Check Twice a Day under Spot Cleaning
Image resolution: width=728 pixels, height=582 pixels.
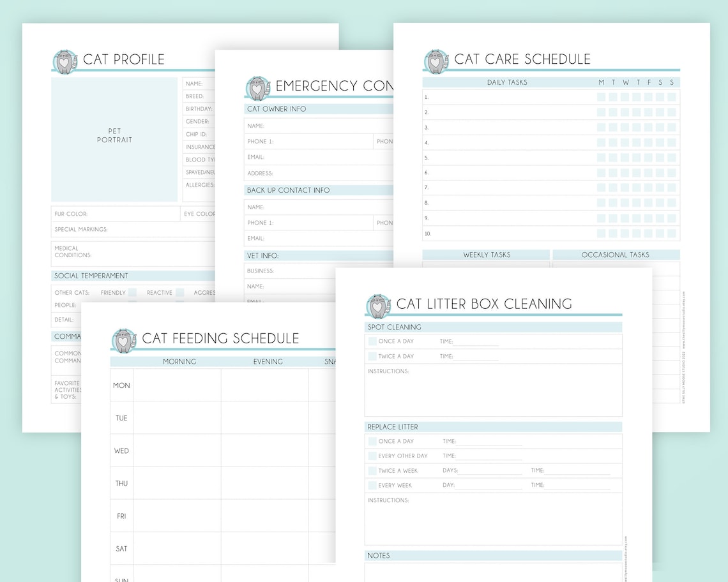coord(373,356)
